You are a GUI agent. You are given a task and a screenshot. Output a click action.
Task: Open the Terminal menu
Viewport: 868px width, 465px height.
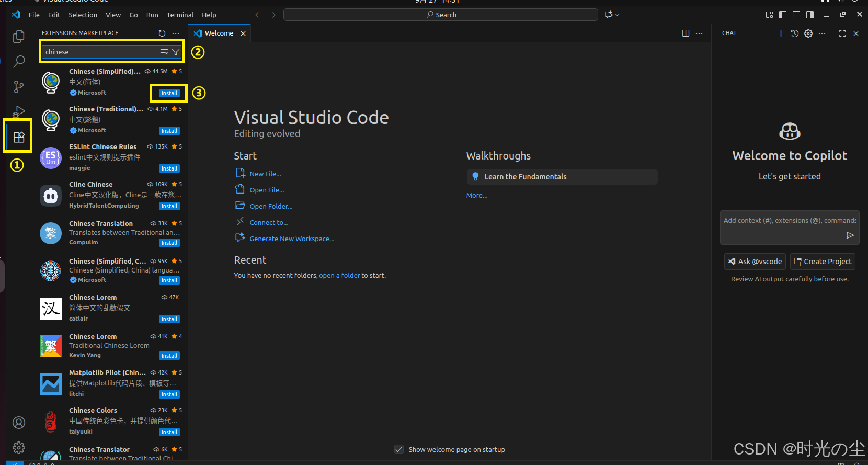pos(180,15)
